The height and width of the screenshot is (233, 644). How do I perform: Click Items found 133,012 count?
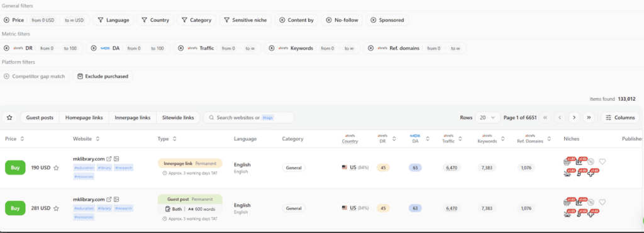pyautogui.click(x=613, y=99)
